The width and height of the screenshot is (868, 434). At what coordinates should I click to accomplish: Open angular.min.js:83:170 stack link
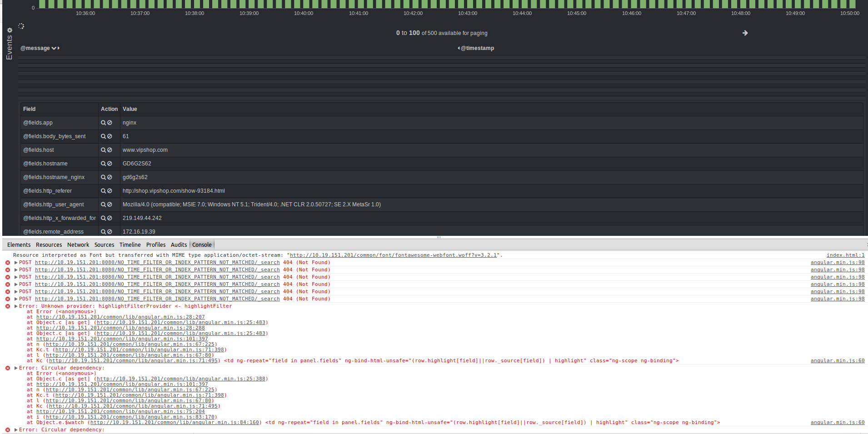[130, 417]
